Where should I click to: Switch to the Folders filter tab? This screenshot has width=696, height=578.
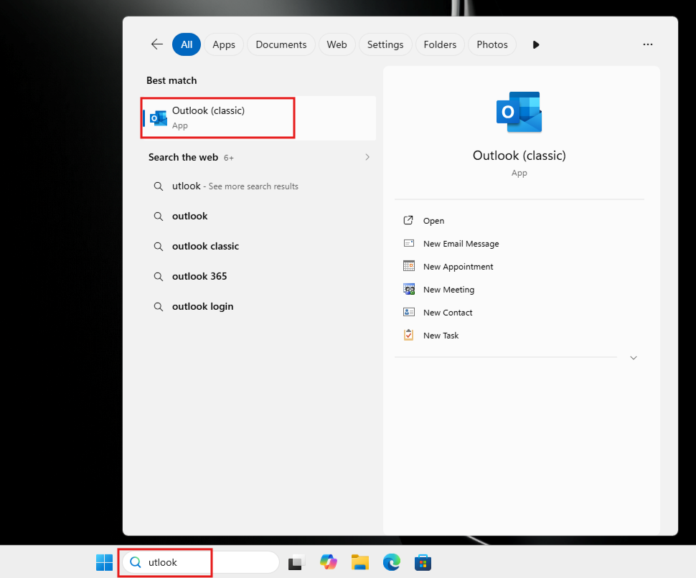click(x=440, y=44)
